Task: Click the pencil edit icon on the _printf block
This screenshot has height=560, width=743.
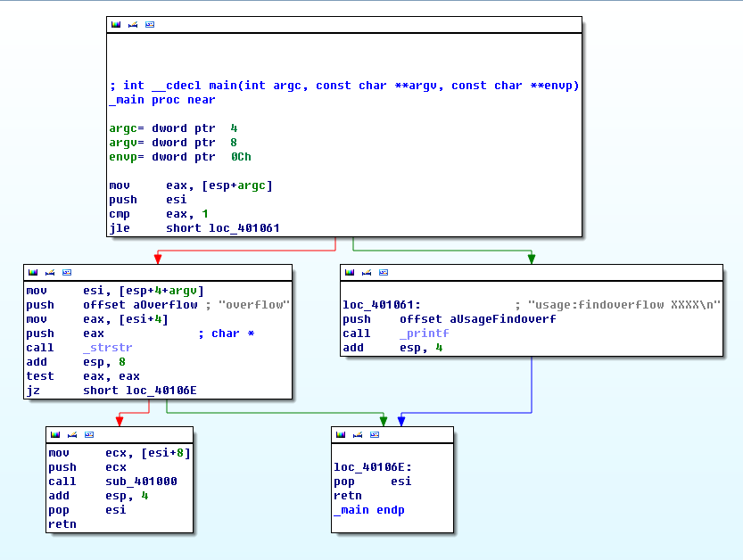Action: pos(366,272)
